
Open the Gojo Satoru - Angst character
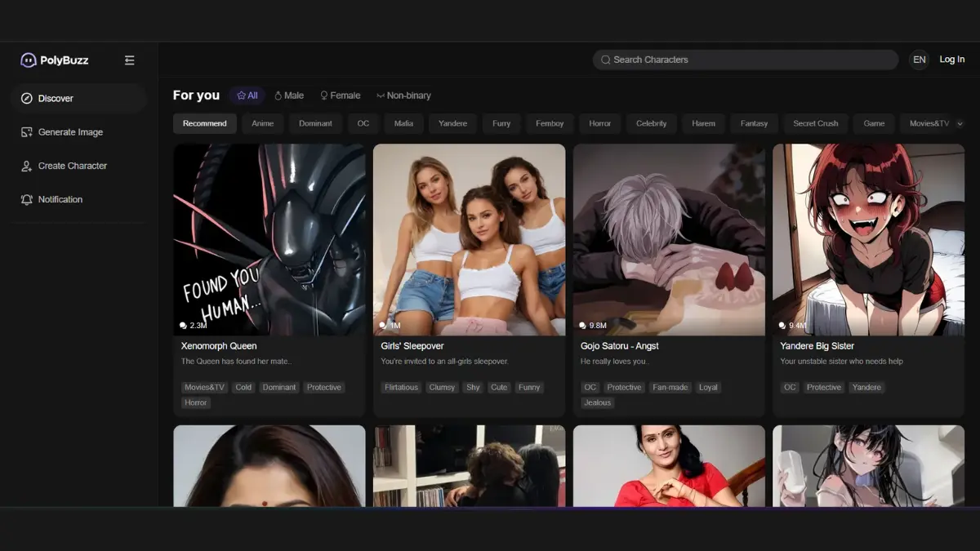tap(669, 239)
